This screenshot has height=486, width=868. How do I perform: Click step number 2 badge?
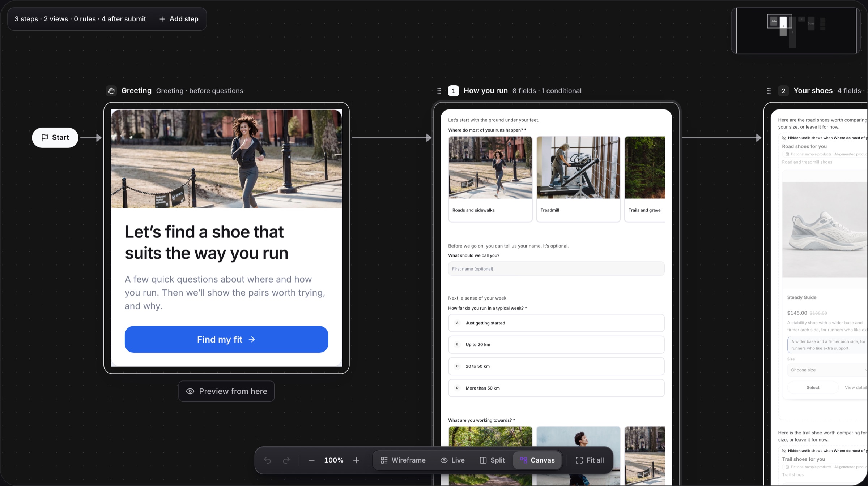783,91
